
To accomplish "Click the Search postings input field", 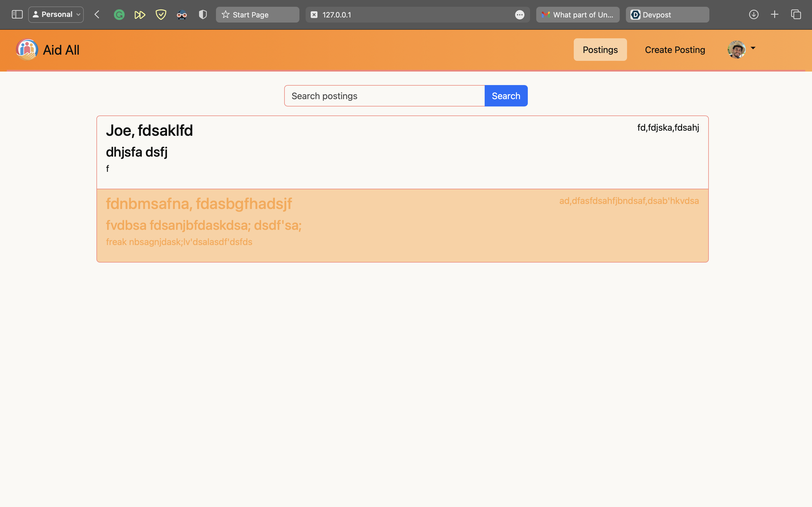I will (x=384, y=96).
